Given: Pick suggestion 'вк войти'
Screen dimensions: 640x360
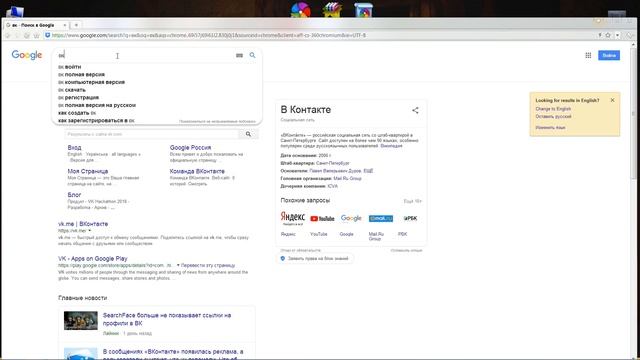Looking at the screenshot, I should click(70, 67).
